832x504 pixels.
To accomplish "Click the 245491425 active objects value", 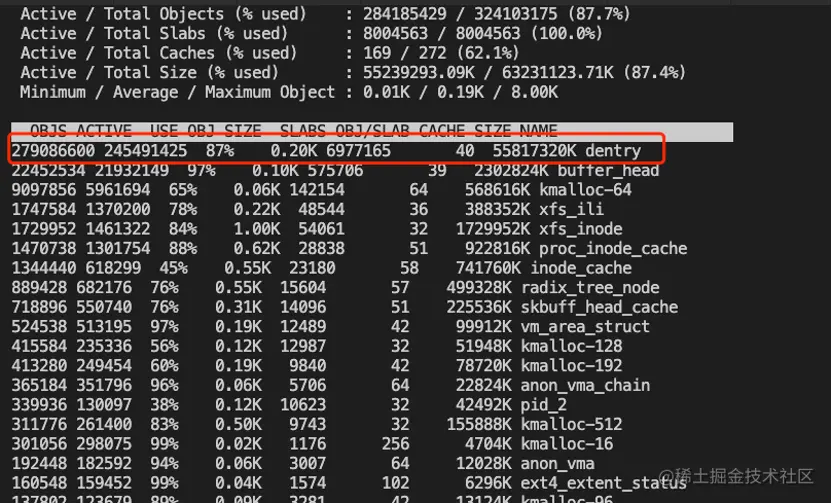I will [145, 151].
